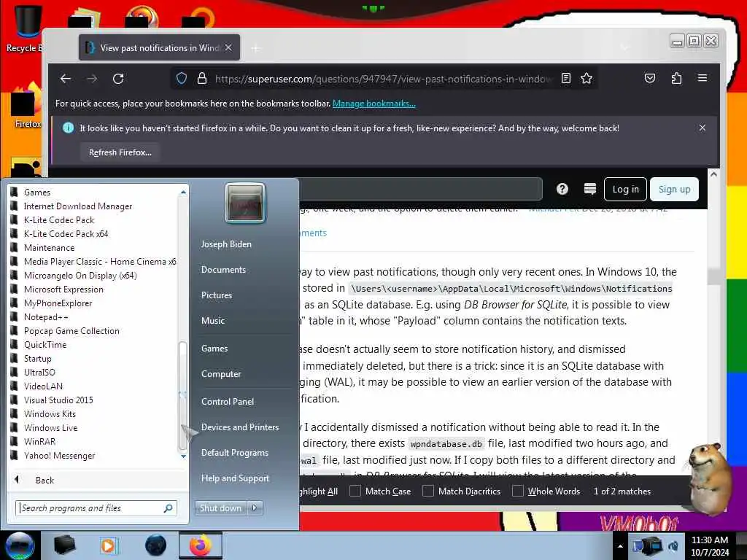The image size is (747, 560).
Task: Expand Notepad++ folder
Action: (46, 317)
